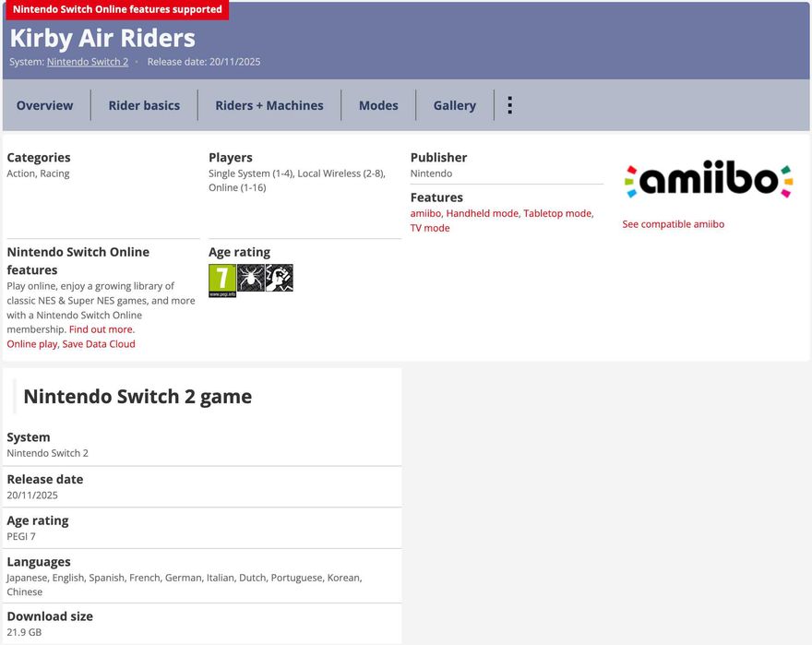
Task: Open the Rider basics tab
Action: pos(144,105)
